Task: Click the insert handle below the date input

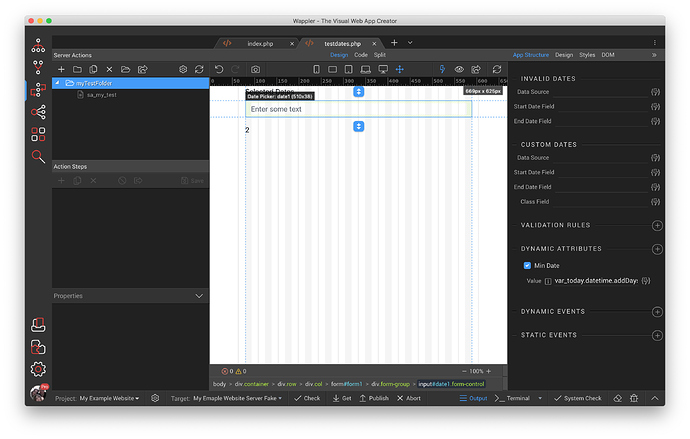Action: 359,126
